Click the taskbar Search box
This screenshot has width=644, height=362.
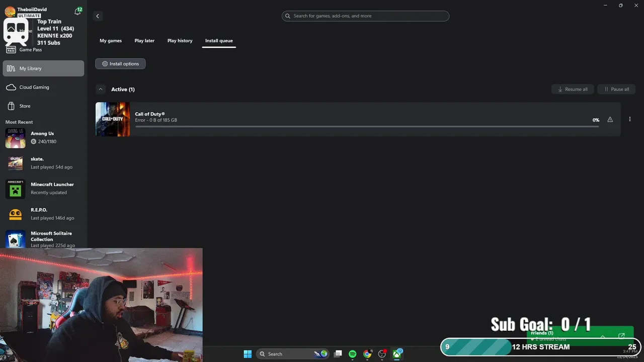[293, 354]
